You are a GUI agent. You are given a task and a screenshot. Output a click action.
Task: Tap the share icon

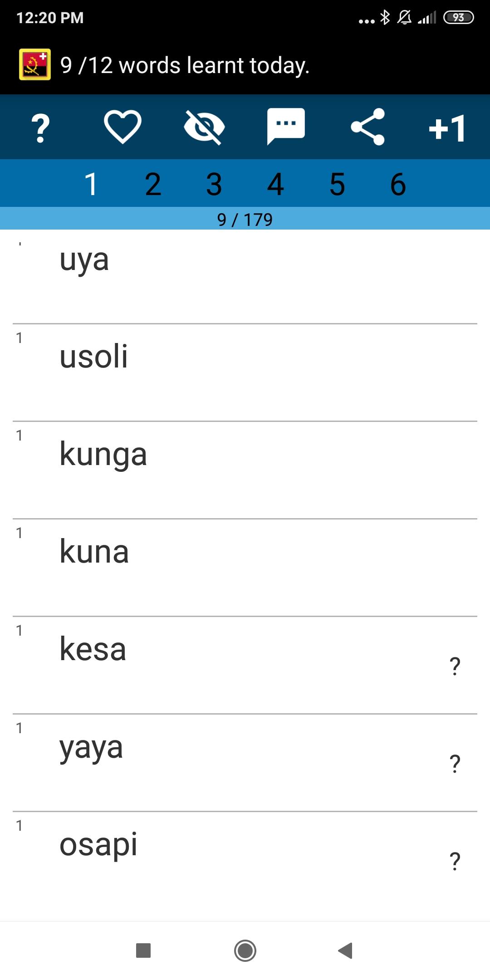368,127
